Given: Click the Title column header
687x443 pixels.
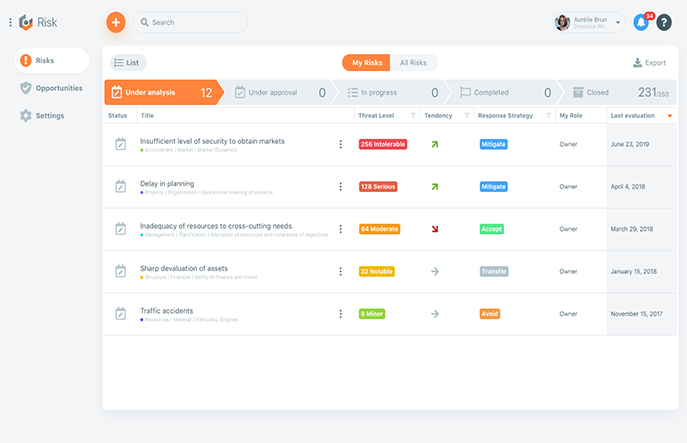Looking at the screenshot, I should coord(147,116).
